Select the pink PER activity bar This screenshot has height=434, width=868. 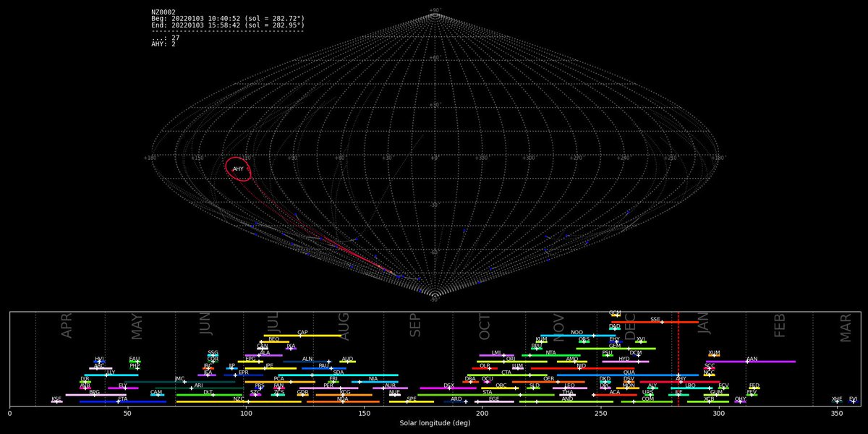328,388
